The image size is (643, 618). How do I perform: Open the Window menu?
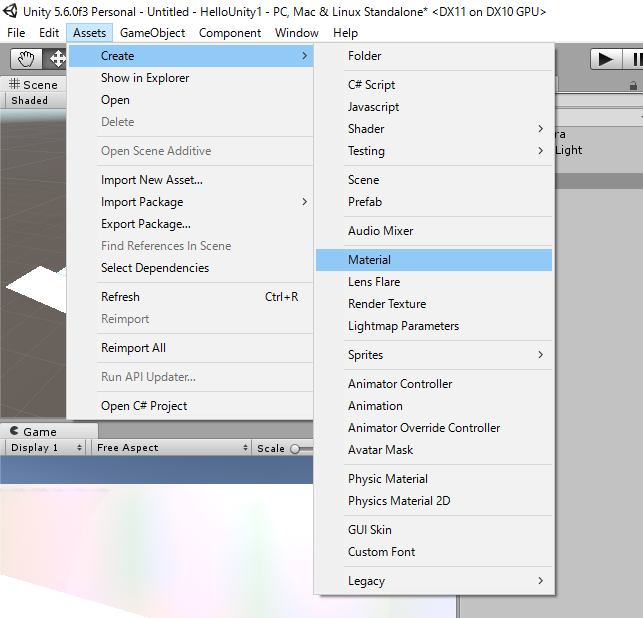296,33
